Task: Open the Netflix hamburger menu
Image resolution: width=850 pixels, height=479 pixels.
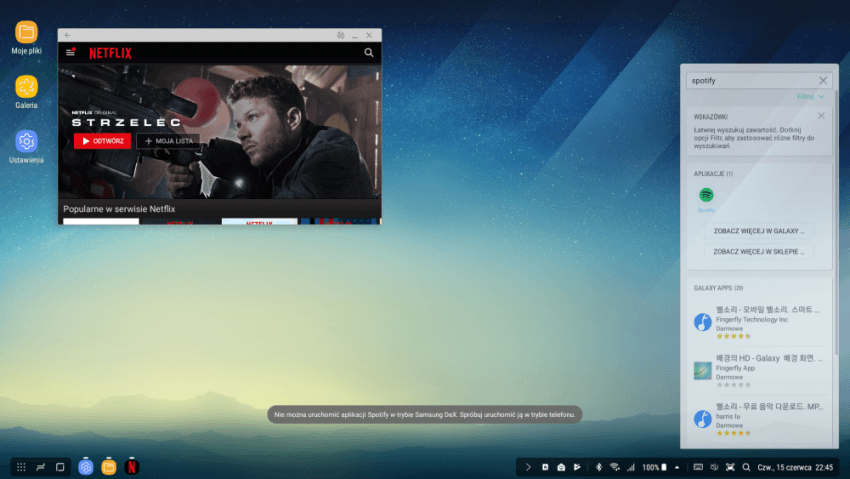Action: click(70, 53)
